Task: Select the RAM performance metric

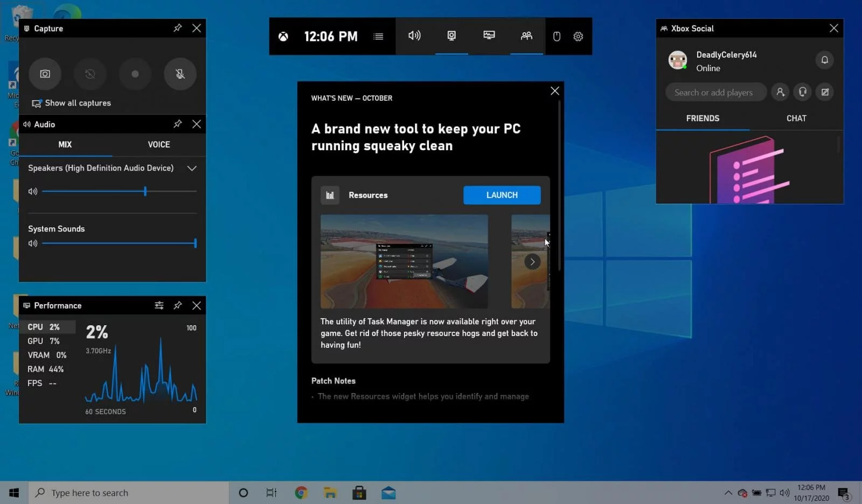Action: click(x=47, y=369)
